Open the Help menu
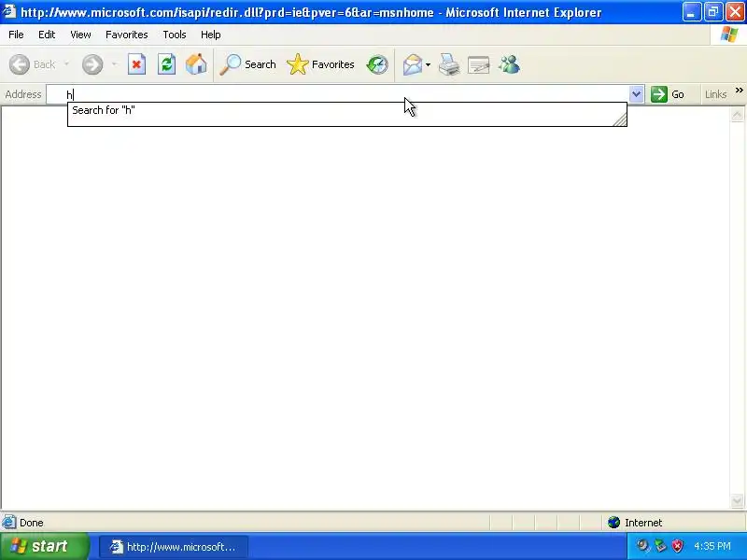The image size is (747, 560). click(211, 35)
